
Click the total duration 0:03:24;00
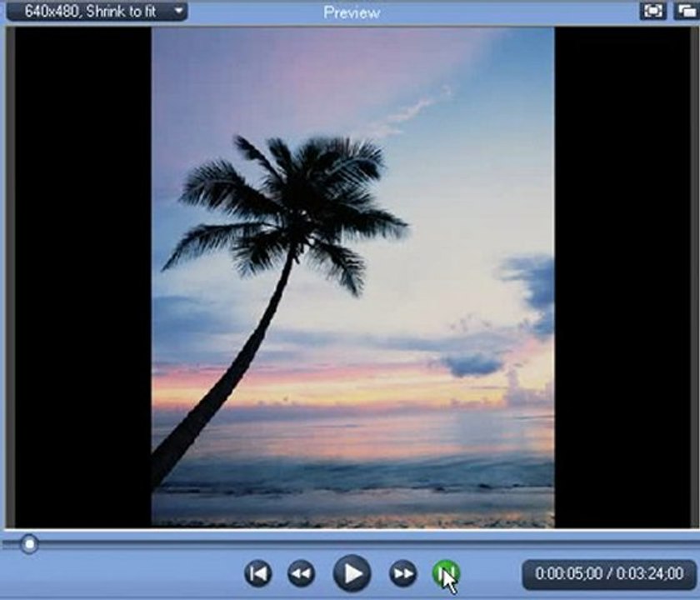tap(650, 574)
